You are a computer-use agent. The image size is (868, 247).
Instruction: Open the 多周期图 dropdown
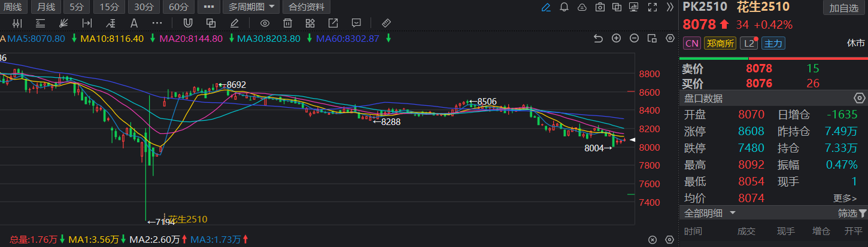tap(251, 7)
